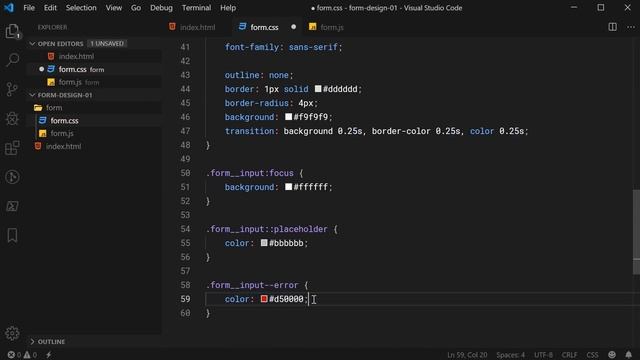Screen dimensions: 640x360
Task: Click the errors count in status bar
Action: 14,355
